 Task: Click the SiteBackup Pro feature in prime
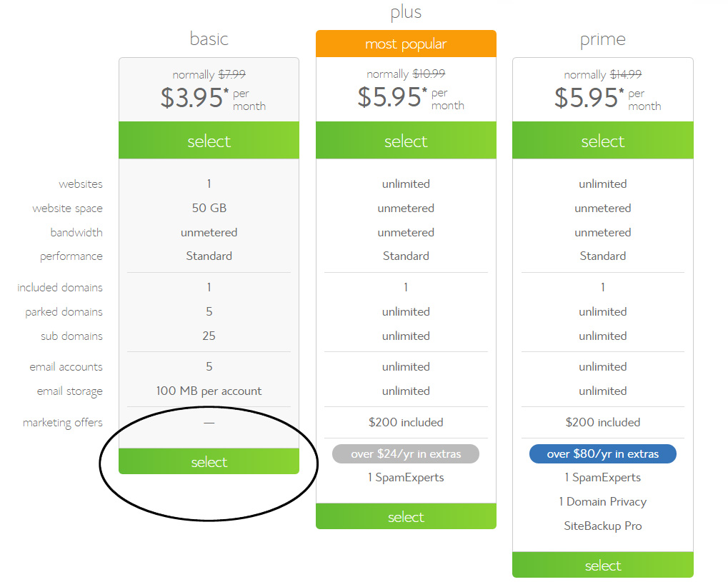pos(603,526)
